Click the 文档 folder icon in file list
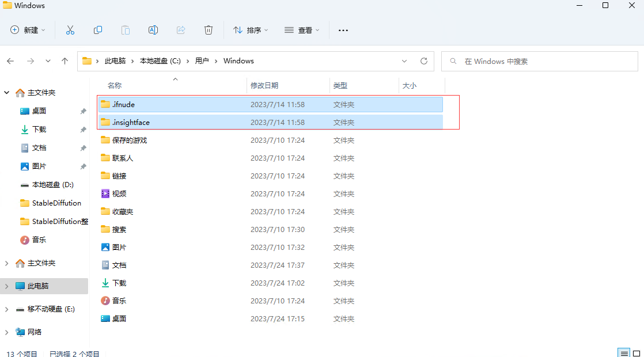644x357 pixels. [105, 265]
